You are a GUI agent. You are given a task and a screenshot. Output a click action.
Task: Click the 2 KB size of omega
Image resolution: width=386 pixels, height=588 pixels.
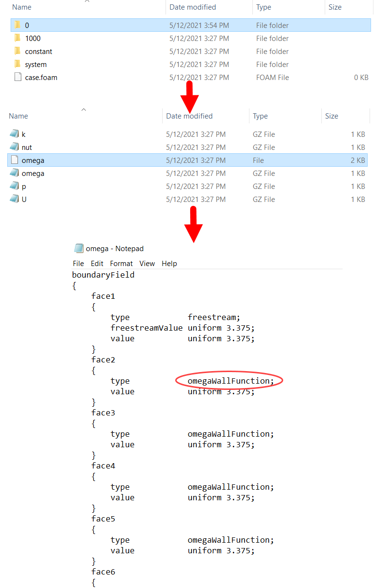pos(358,160)
